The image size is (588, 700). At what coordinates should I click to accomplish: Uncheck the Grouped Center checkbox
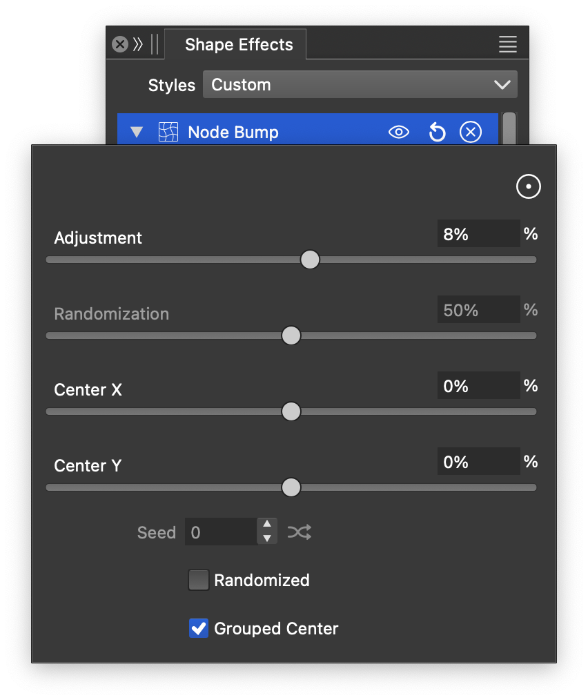click(x=199, y=628)
